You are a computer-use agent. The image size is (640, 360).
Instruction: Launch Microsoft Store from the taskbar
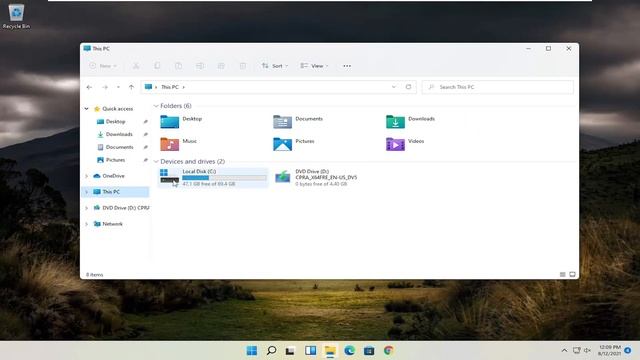pyautogui.click(x=369, y=351)
